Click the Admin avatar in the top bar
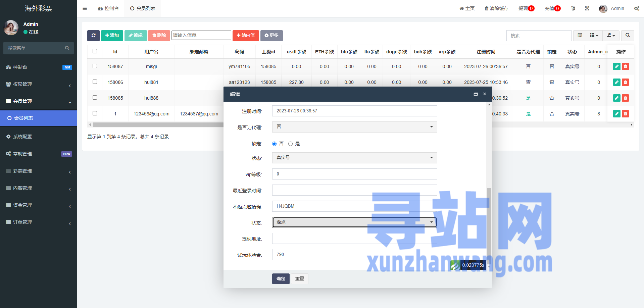644x308 pixels. pos(603,9)
